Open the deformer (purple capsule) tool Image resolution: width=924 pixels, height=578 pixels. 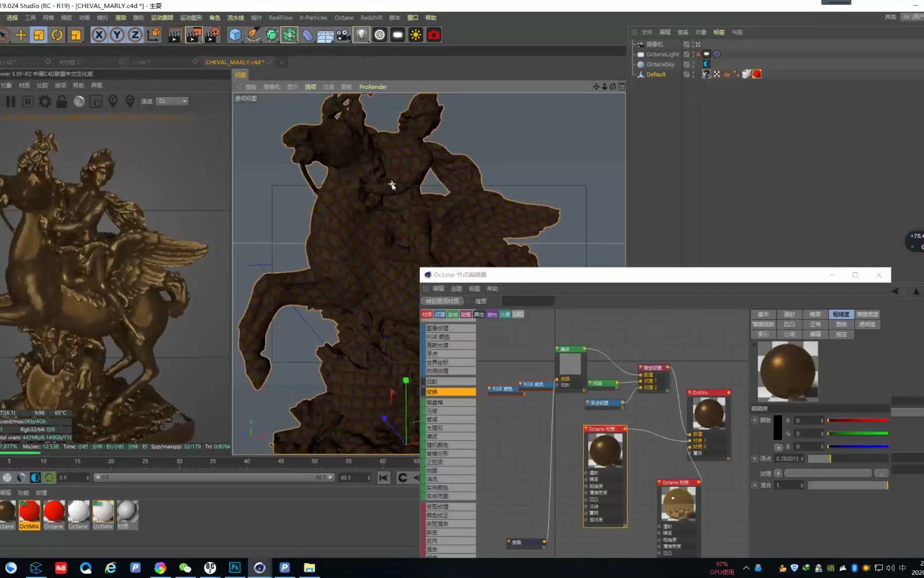(307, 35)
